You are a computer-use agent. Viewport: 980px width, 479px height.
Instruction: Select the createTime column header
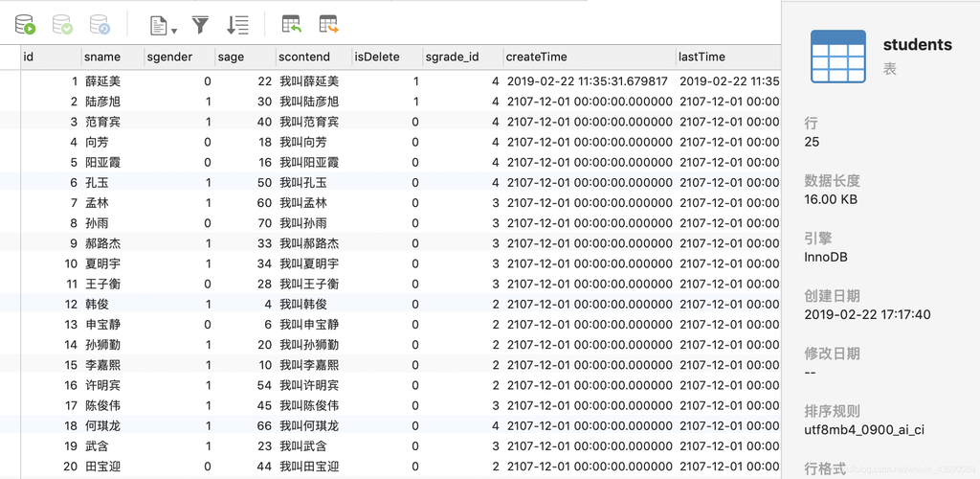click(590, 57)
